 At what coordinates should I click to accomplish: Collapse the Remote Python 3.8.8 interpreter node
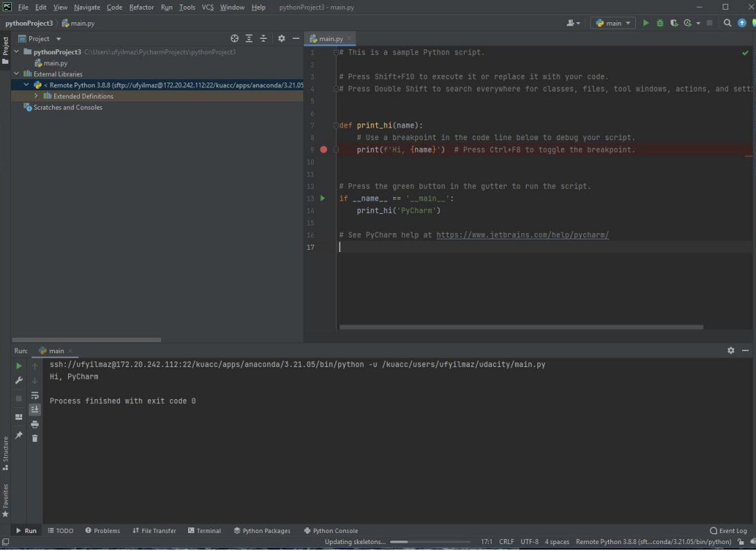pyautogui.click(x=26, y=85)
